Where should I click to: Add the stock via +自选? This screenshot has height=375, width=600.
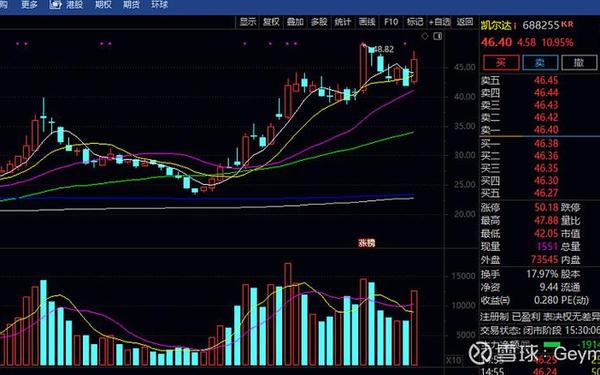[440, 22]
